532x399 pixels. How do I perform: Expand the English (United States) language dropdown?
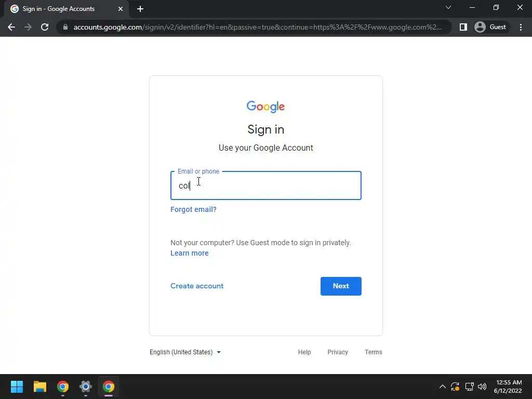185,352
